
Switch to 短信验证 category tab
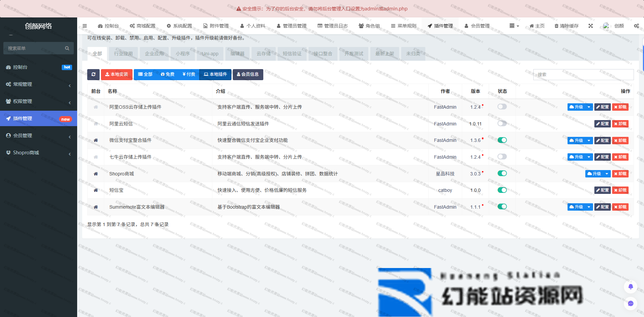pos(292,54)
